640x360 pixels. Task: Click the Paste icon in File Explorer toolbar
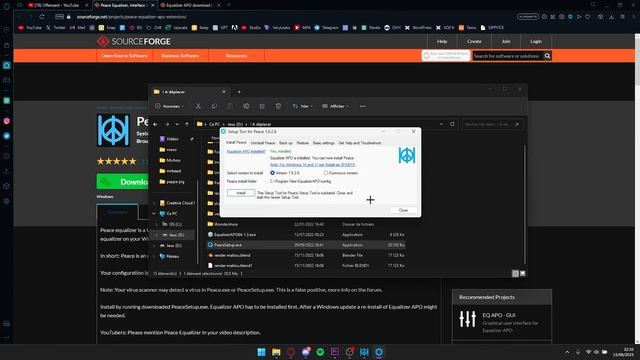pos(230,106)
